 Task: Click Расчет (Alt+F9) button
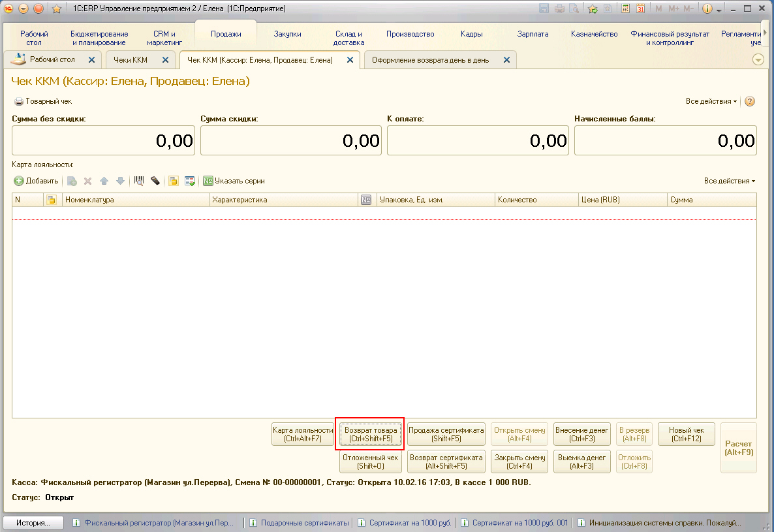pyautogui.click(x=739, y=448)
